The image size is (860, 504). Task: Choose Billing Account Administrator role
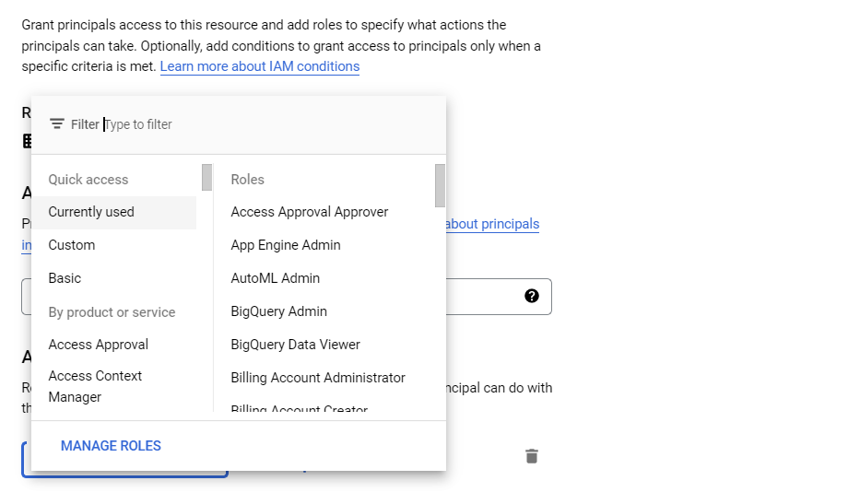click(318, 378)
